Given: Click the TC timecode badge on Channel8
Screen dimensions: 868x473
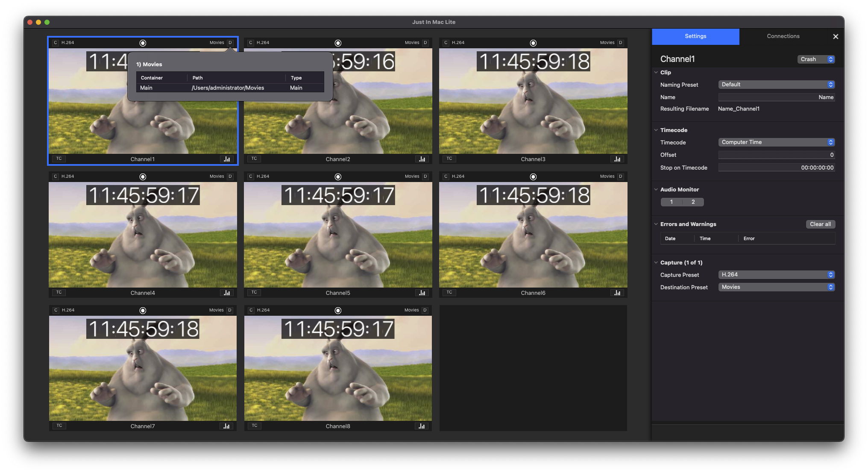Looking at the screenshot, I should pos(255,426).
